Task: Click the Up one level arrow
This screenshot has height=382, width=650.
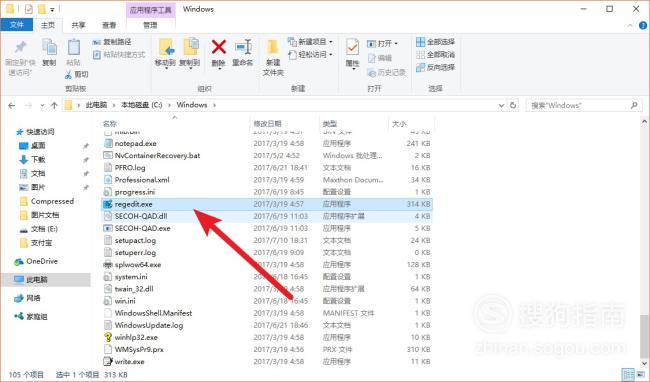Action: (x=54, y=106)
